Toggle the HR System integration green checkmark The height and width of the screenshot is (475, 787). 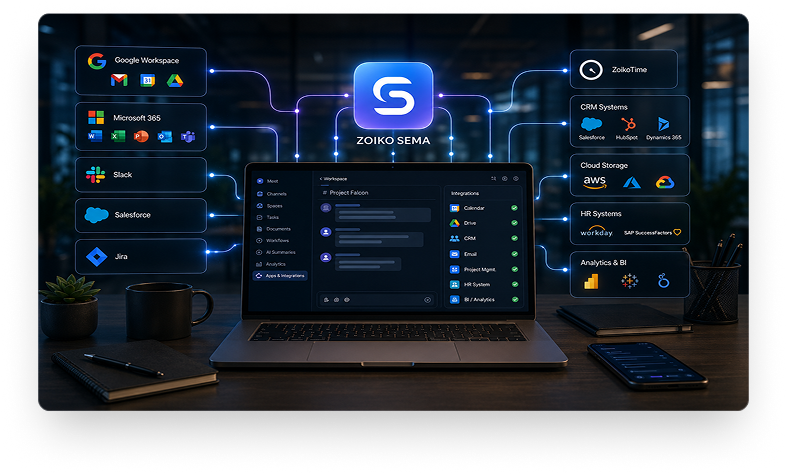pyautogui.click(x=514, y=284)
